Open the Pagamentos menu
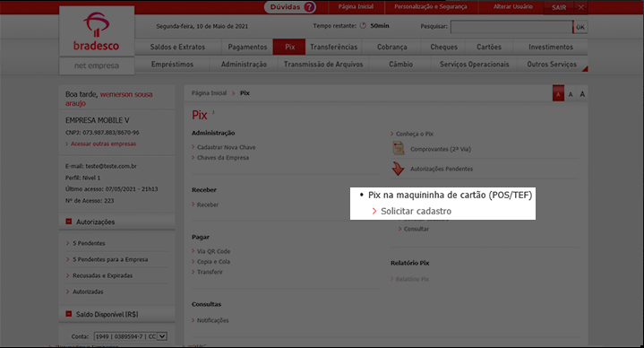This screenshot has height=348, width=644. 247,47
